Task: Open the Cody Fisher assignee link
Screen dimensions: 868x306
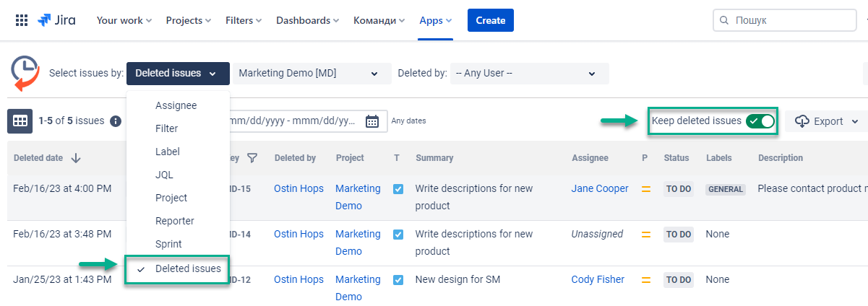Action: coord(598,279)
